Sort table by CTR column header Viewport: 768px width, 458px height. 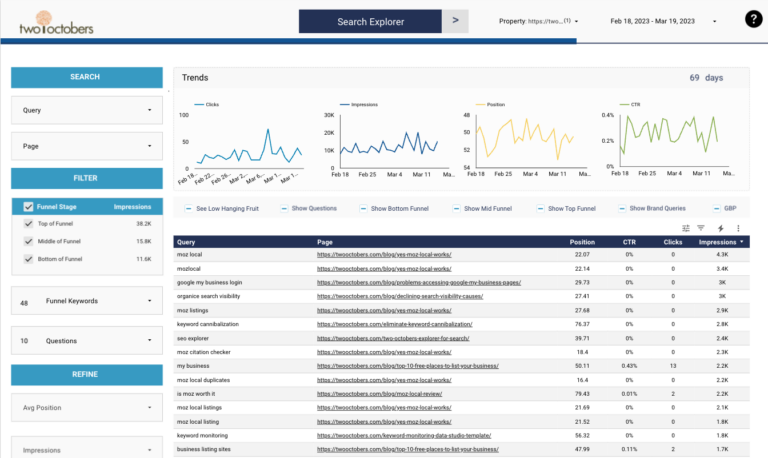[x=629, y=242]
